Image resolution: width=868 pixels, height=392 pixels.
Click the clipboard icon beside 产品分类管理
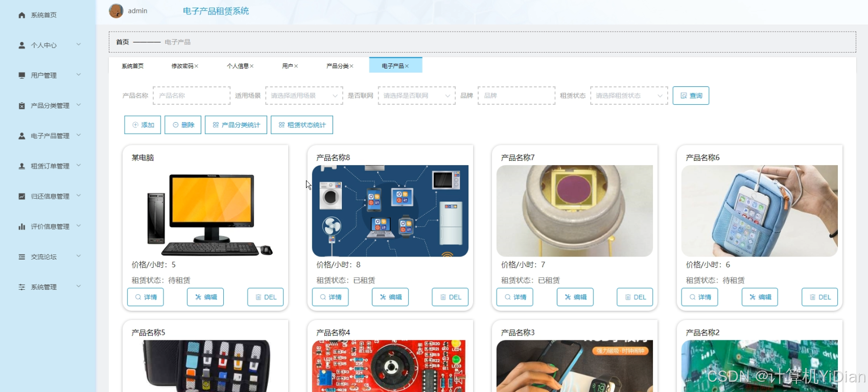tap(21, 106)
